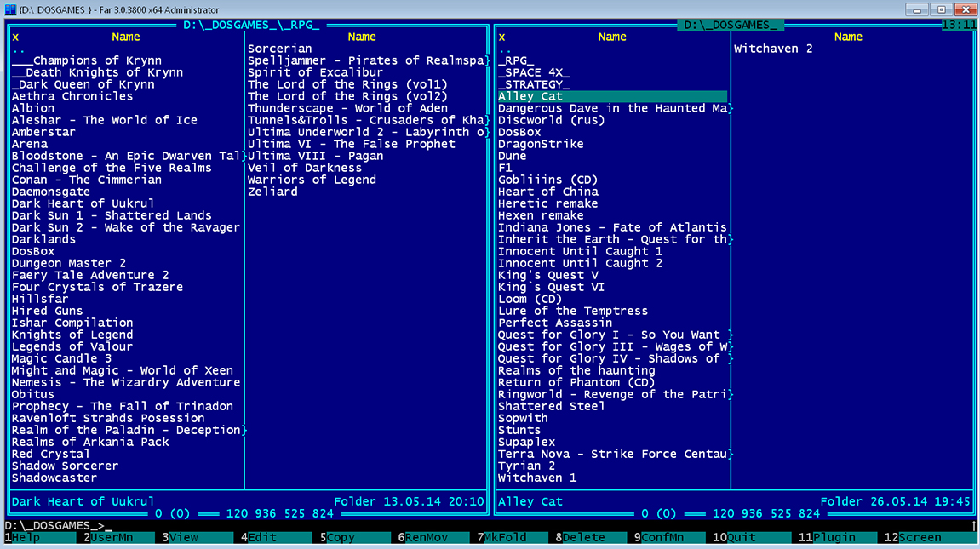Select Warriors of Legend folder
Viewport: 980px width, 549px height.
312,180
